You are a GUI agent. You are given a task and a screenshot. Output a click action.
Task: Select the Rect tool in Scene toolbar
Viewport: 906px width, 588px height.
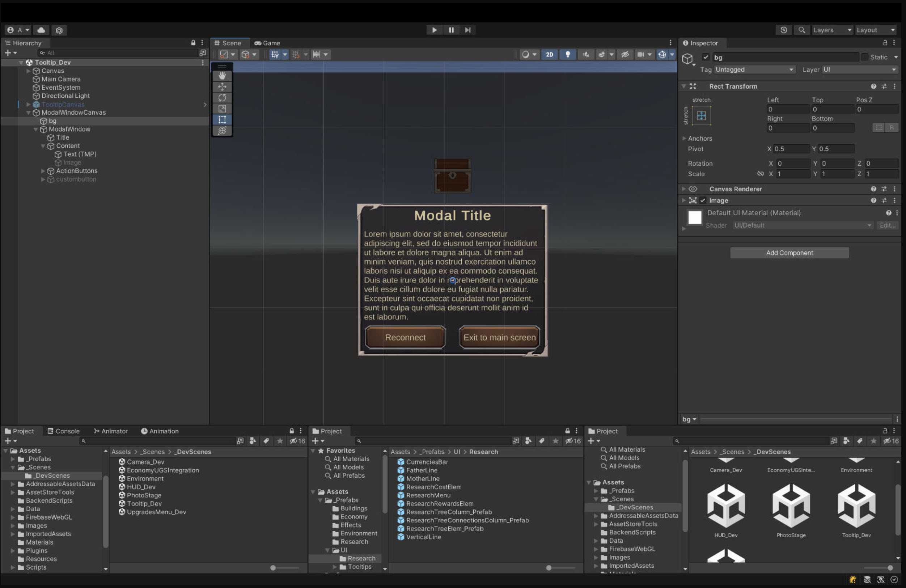click(x=222, y=119)
